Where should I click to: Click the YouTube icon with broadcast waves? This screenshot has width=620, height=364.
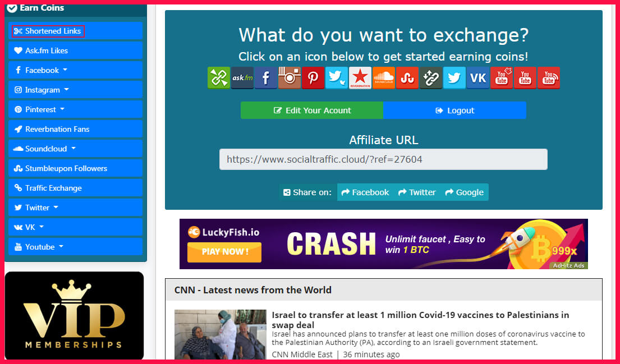[x=548, y=78]
